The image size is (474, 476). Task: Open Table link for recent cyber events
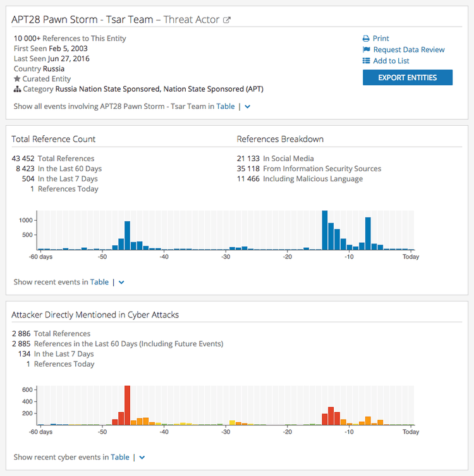click(120, 457)
